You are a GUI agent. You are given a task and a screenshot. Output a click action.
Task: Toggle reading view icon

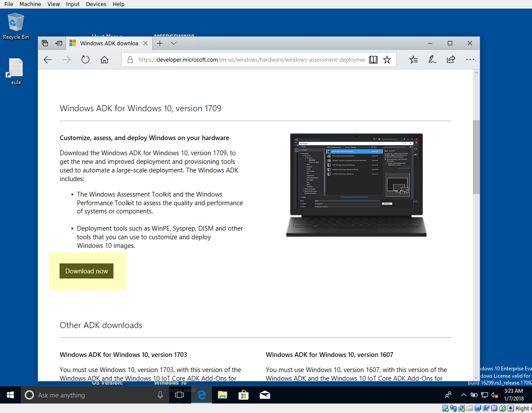tap(373, 59)
